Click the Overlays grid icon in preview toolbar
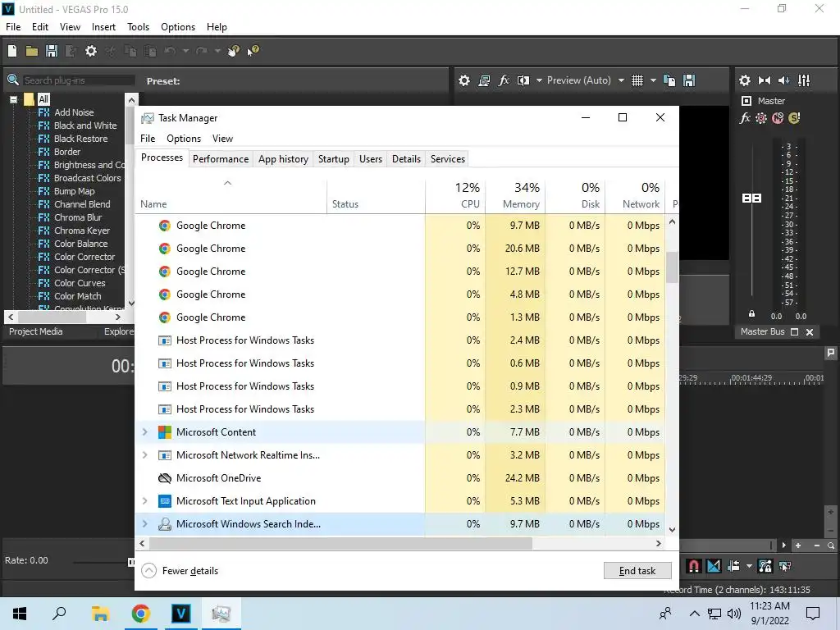840x630 pixels. pos(637,80)
